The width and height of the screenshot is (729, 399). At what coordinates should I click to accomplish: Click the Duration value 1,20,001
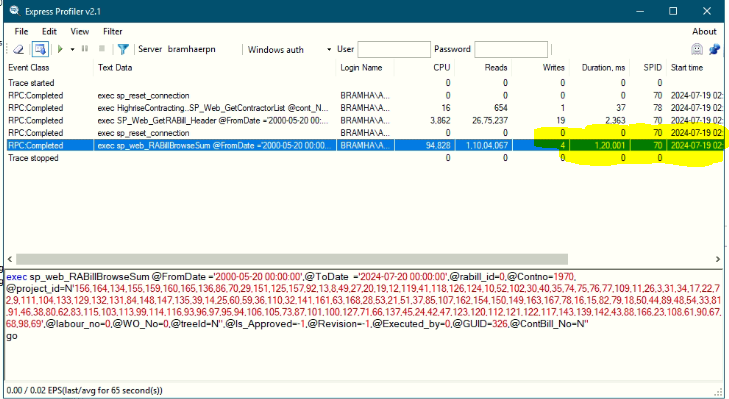coord(610,146)
